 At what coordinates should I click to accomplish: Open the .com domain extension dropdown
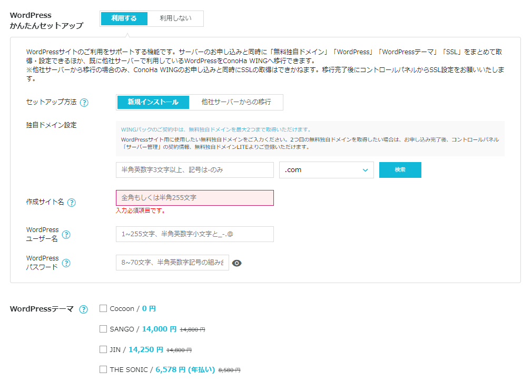[x=327, y=170]
